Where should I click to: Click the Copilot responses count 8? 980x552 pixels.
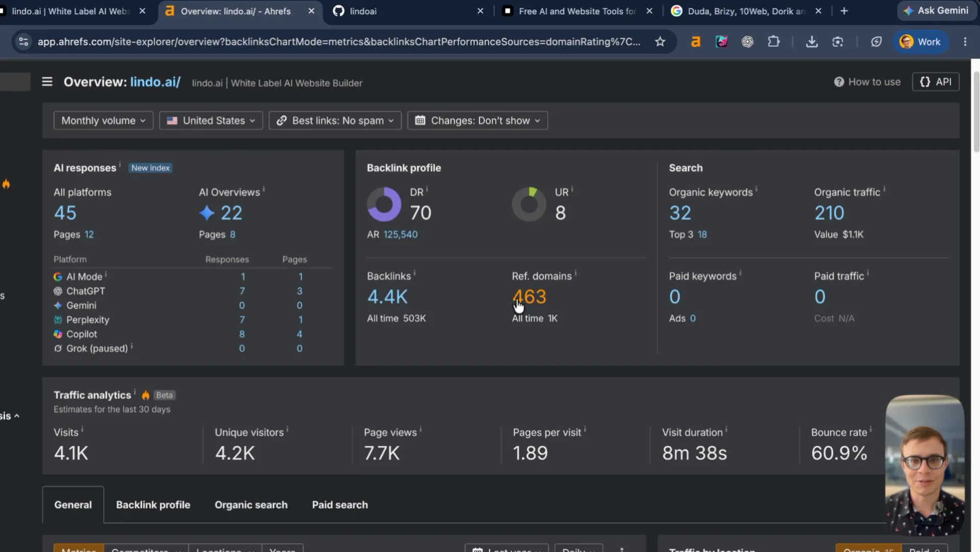coord(242,334)
